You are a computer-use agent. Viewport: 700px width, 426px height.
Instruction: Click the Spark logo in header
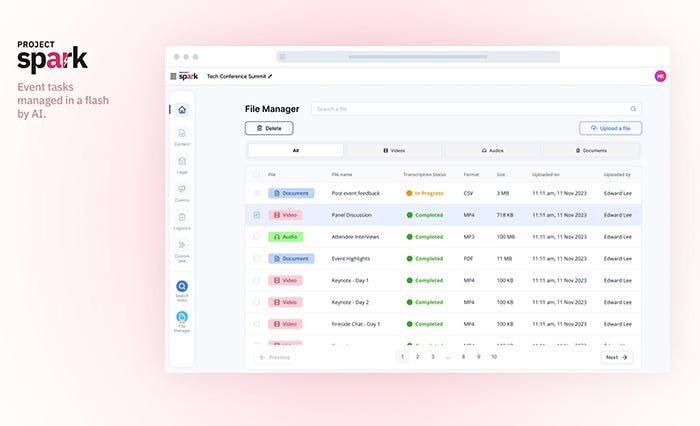188,76
